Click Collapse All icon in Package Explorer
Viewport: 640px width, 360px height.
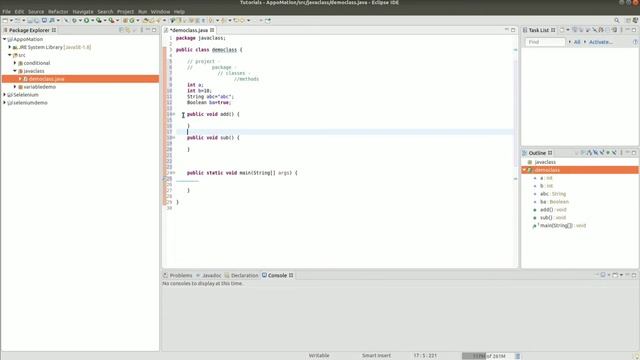coord(121,30)
